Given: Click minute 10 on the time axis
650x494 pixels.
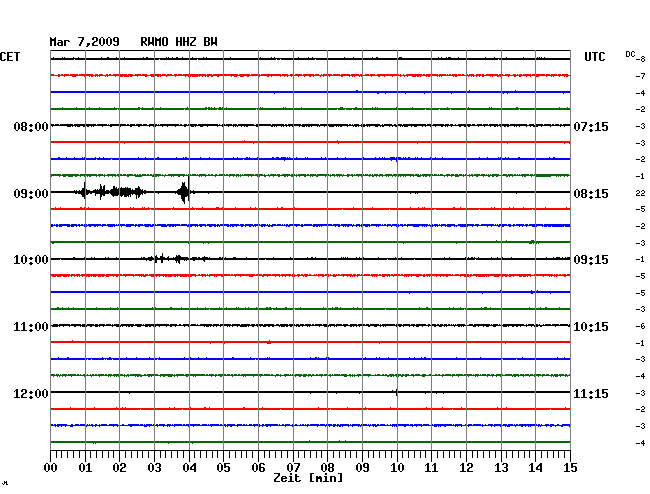Looking at the screenshot, I should pos(397,468).
